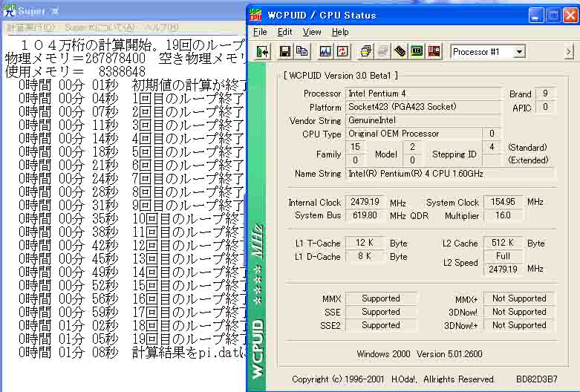Click the System Bus value 619.80
580x392 pixels.
click(365, 215)
